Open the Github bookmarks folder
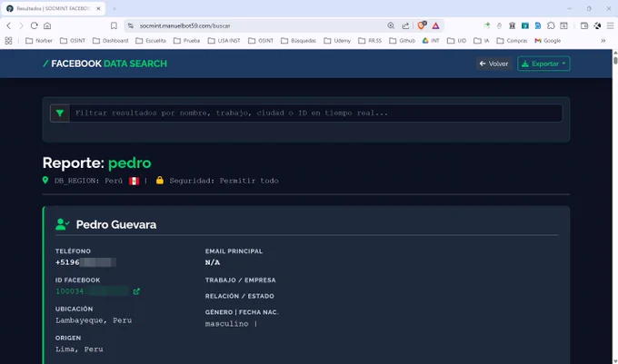Screen dimensions: 618x364 tap(402, 41)
